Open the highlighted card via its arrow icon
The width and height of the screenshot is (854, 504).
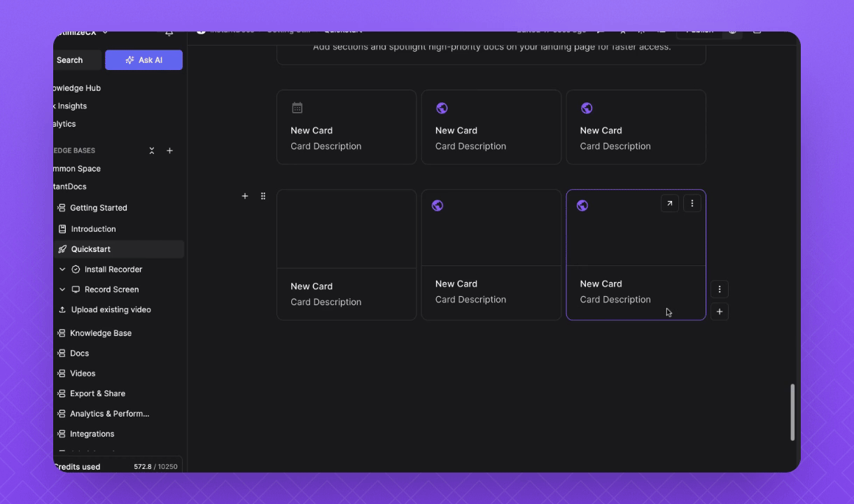670,203
